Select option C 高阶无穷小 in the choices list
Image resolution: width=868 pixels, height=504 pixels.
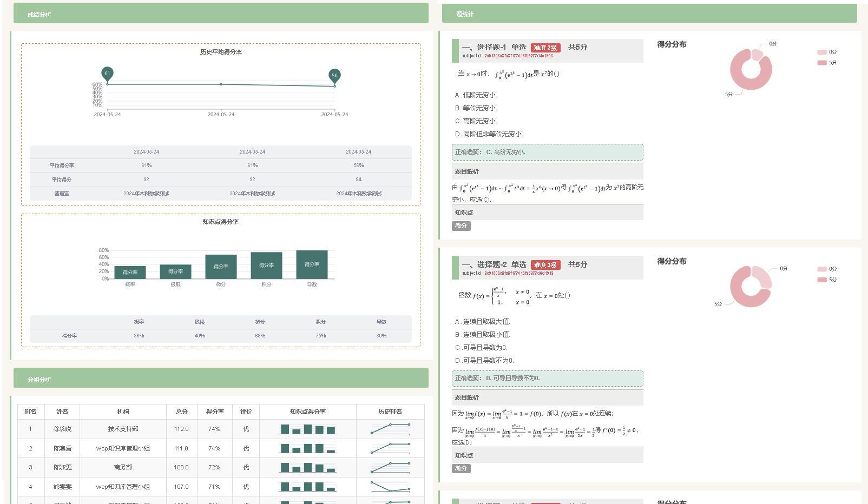point(476,121)
